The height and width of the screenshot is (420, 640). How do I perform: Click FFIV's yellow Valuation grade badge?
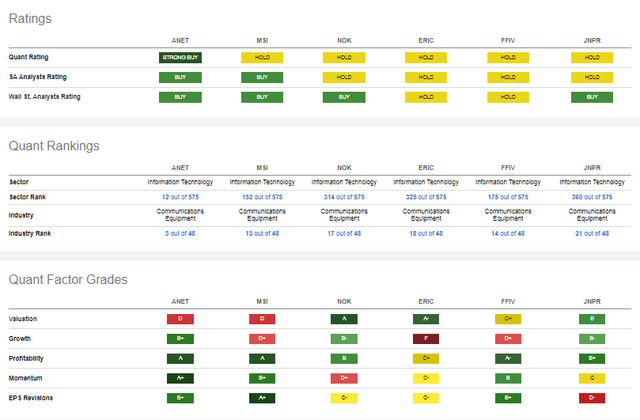[508, 319]
